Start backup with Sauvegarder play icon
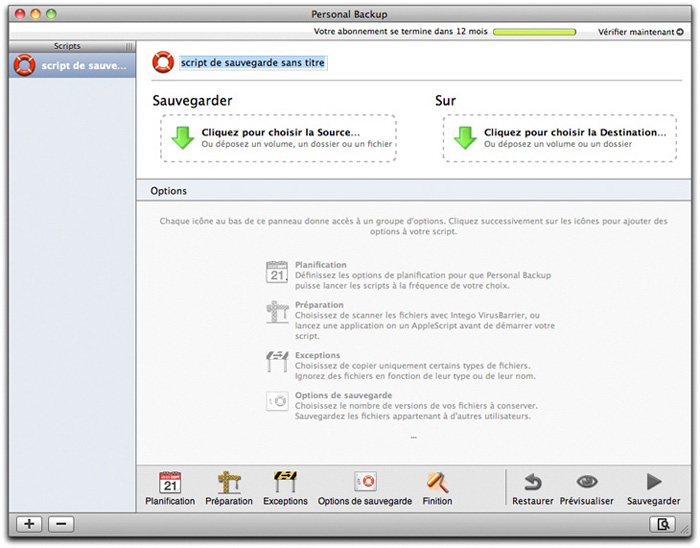The image size is (700, 548). (654, 482)
